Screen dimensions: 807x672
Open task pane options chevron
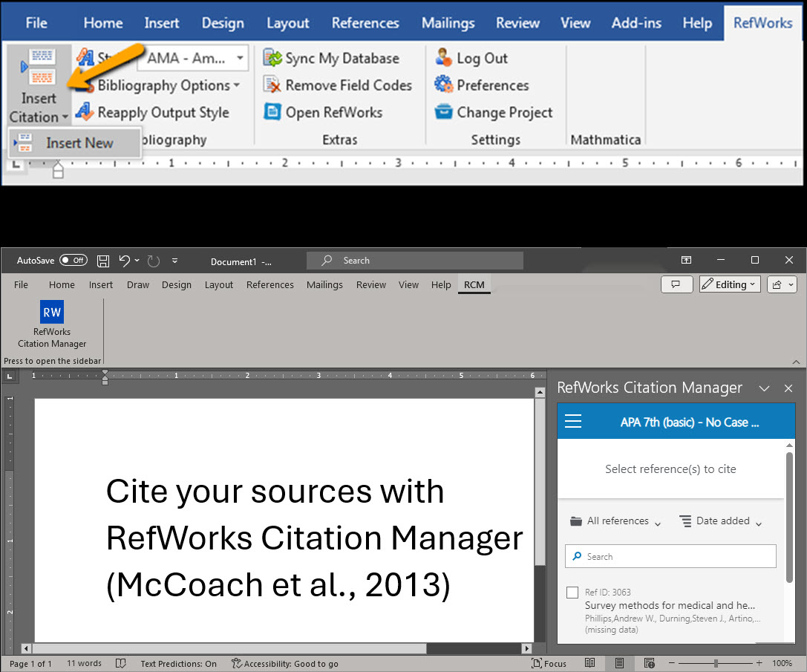(764, 388)
